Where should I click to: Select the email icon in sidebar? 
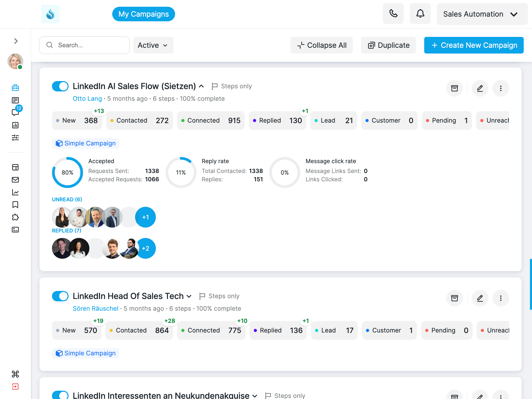[x=16, y=179]
